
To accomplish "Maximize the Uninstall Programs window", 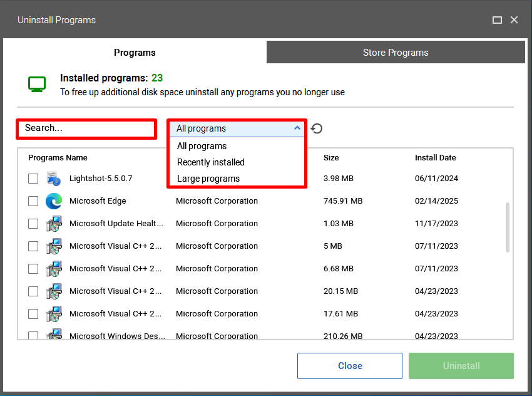I will tap(497, 20).
